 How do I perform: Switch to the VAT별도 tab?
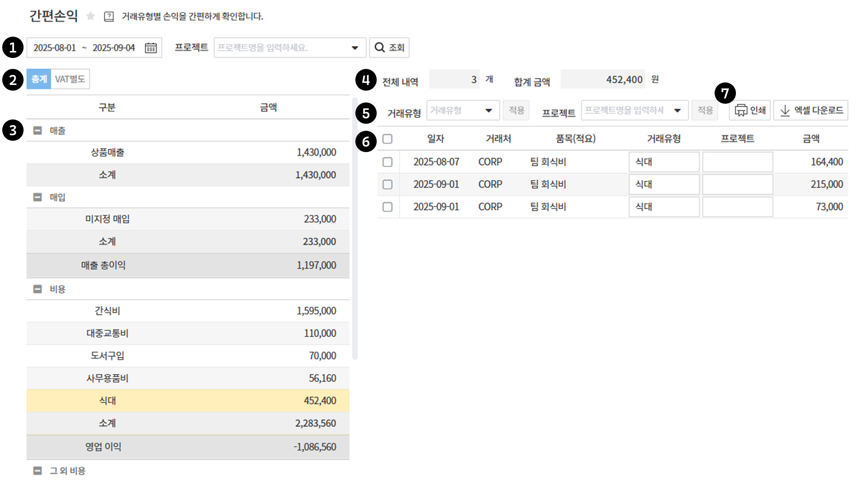[x=70, y=79]
